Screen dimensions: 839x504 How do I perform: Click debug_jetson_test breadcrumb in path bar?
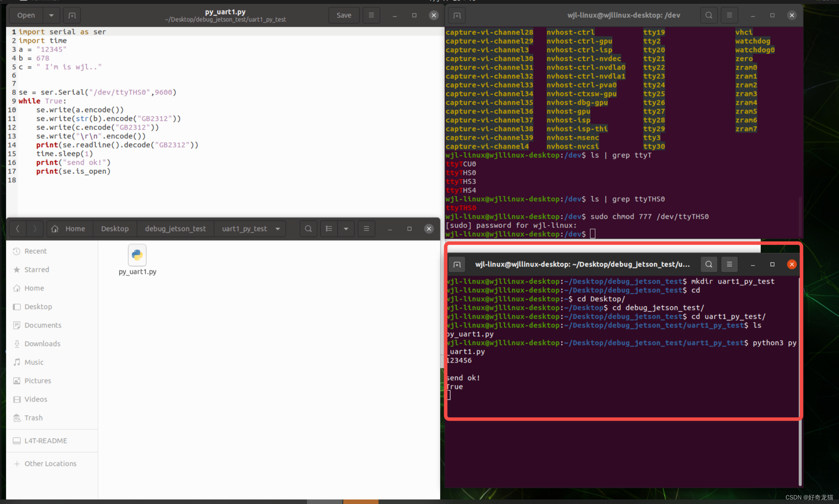175,229
